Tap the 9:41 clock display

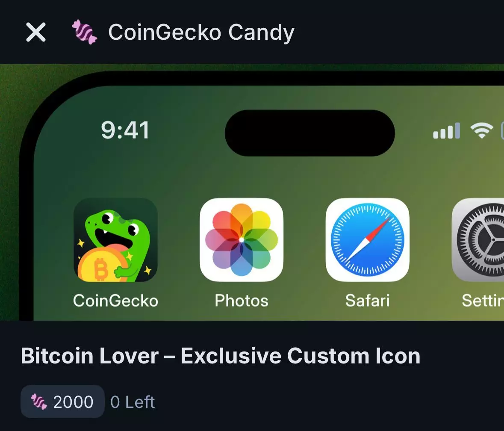click(125, 130)
